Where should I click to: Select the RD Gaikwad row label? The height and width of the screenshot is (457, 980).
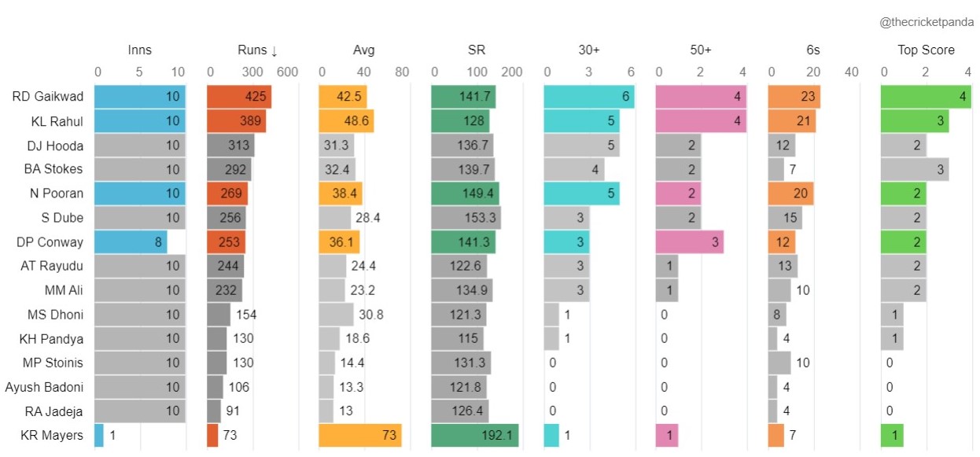coord(47,98)
